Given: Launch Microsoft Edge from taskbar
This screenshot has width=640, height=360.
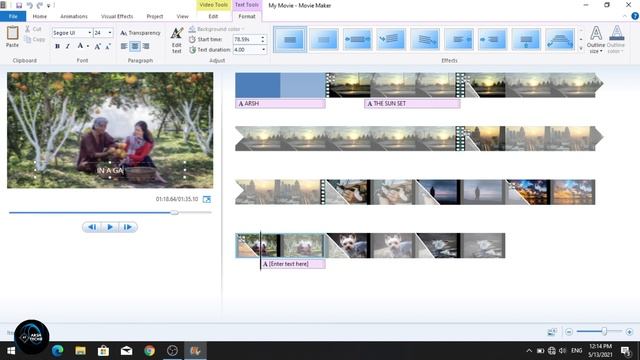Looking at the screenshot, I should click(x=57, y=351).
